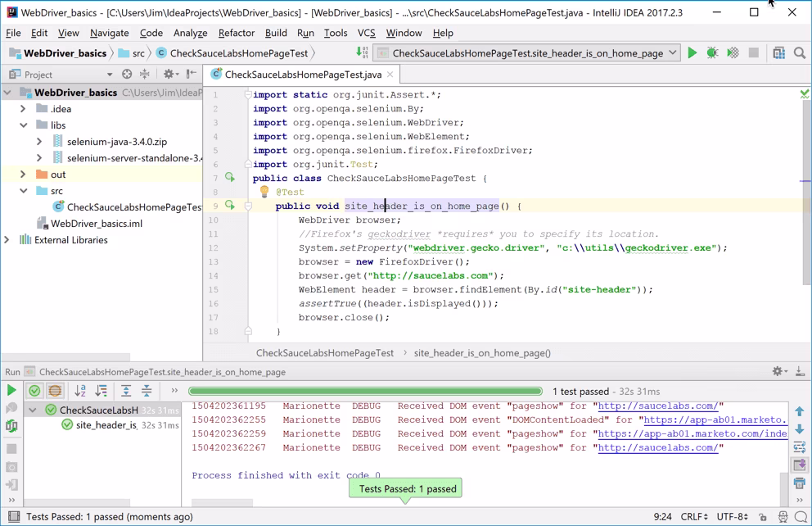The height and width of the screenshot is (526, 812).
Task: Expand External Libraries node
Action: coord(7,240)
